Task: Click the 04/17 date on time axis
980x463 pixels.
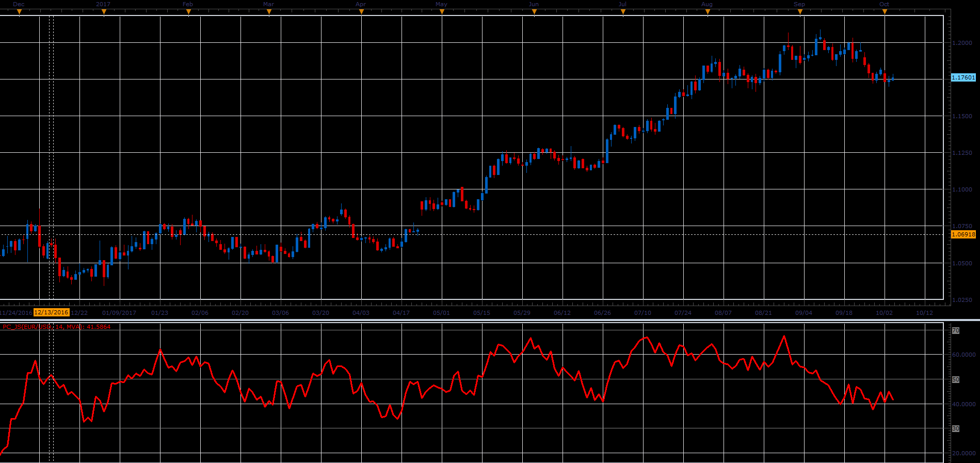Action: tap(401, 313)
